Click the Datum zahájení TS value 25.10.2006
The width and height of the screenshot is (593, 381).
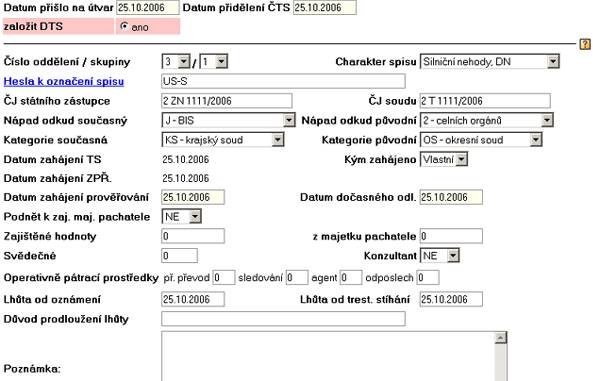coord(186,159)
